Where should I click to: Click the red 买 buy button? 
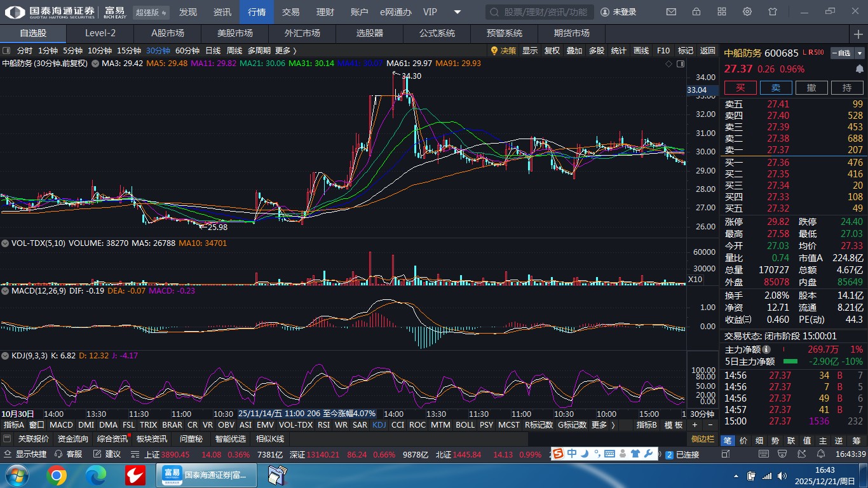(740, 88)
